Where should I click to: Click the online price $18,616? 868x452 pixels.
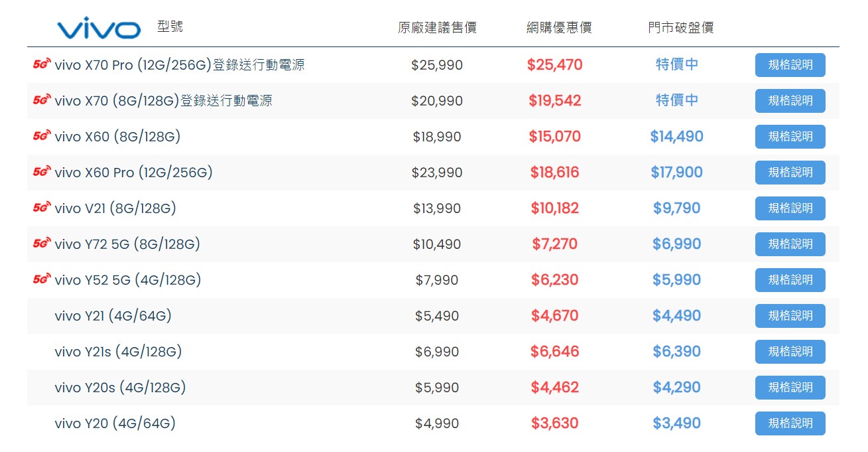(555, 173)
